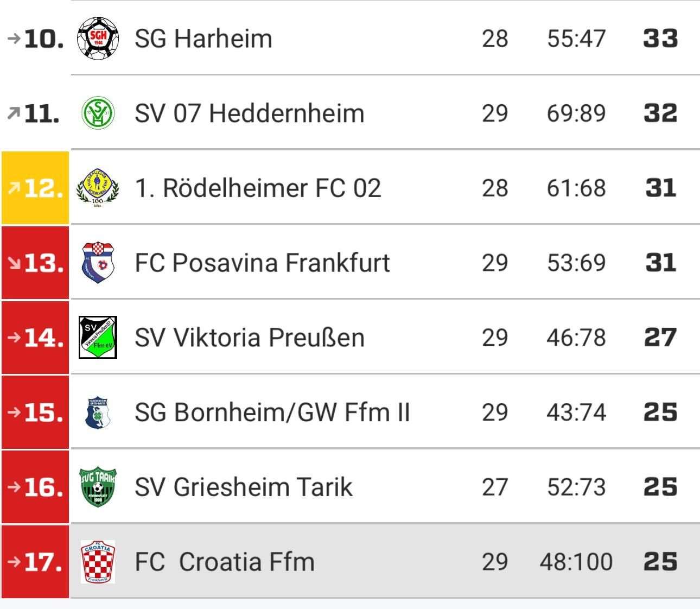Tap the down-arrow trend beside rank 13
Screen dimensions: 700x609
[15, 263]
